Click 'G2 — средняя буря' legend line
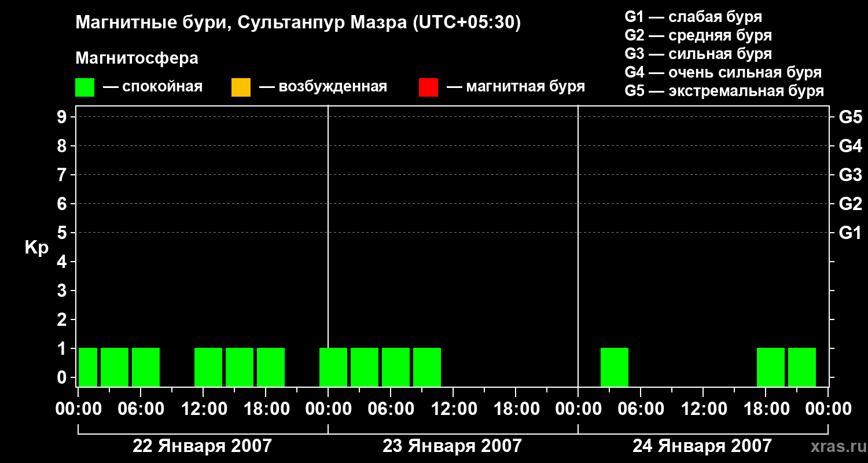Screen dimensions: 868x463 coord(698,35)
